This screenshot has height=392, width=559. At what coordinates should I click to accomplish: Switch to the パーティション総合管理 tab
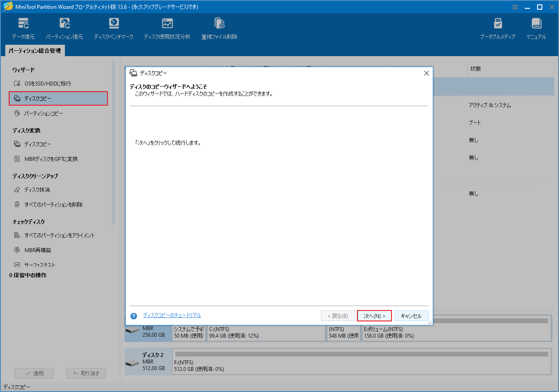point(36,50)
